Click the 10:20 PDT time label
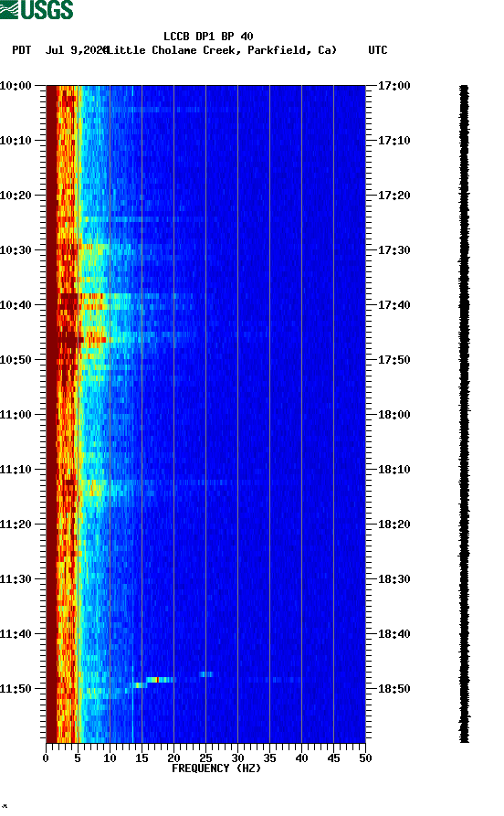504x816 pixels. click(16, 196)
